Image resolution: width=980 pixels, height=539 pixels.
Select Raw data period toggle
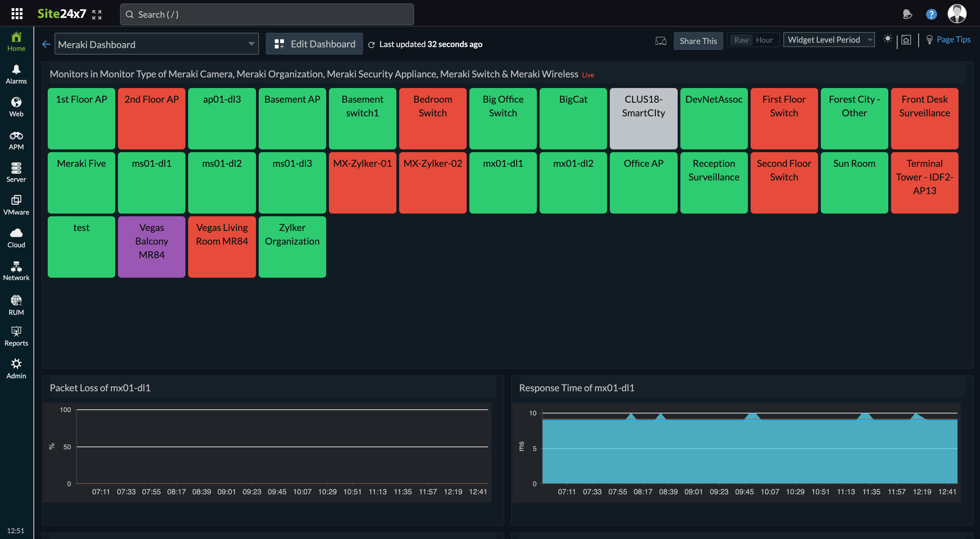[741, 41]
